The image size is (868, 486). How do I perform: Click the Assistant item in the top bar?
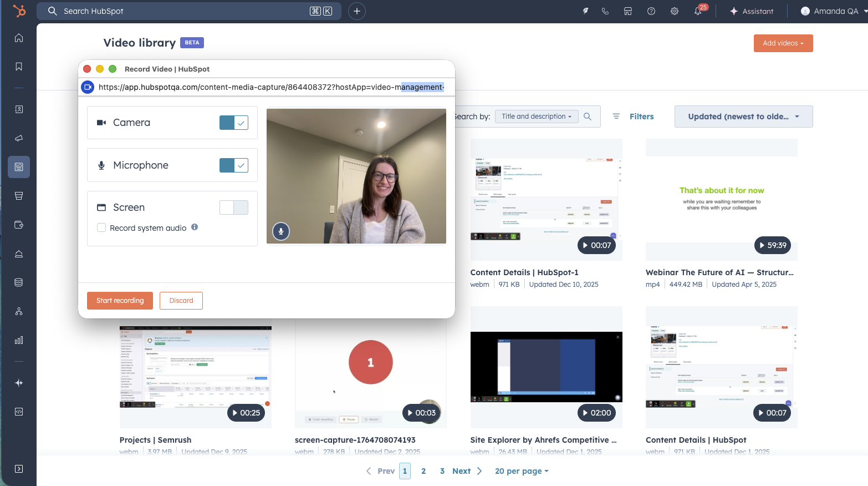point(751,11)
